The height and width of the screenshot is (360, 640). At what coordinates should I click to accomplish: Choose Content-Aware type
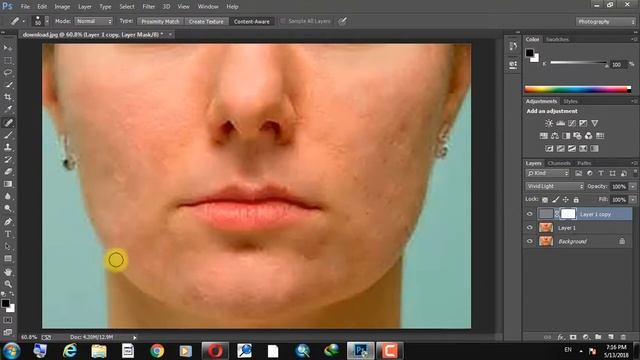(251, 21)
